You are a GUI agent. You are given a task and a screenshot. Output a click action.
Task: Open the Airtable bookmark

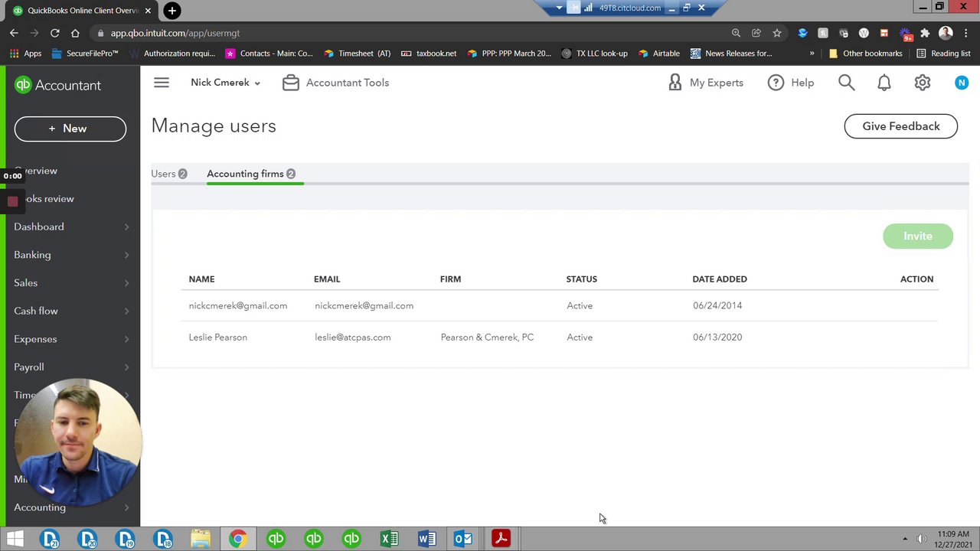658,54
